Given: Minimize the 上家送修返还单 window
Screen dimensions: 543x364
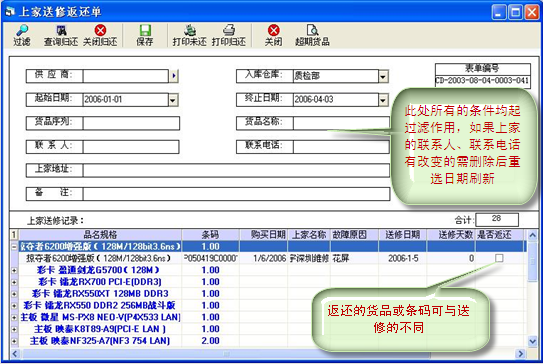Looking at the screenshot, I should 499,12.
